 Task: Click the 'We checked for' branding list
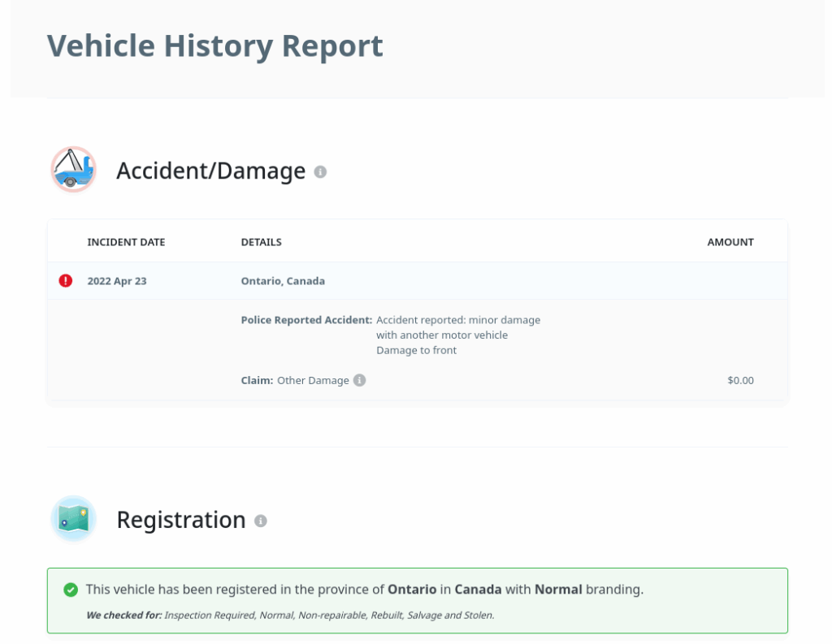[289, 615]
